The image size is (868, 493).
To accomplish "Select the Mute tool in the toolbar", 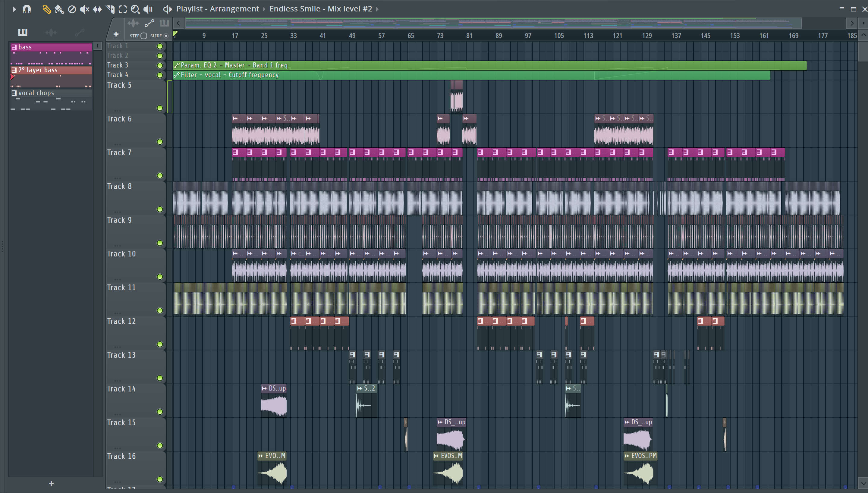I will [x=84, y=9].
